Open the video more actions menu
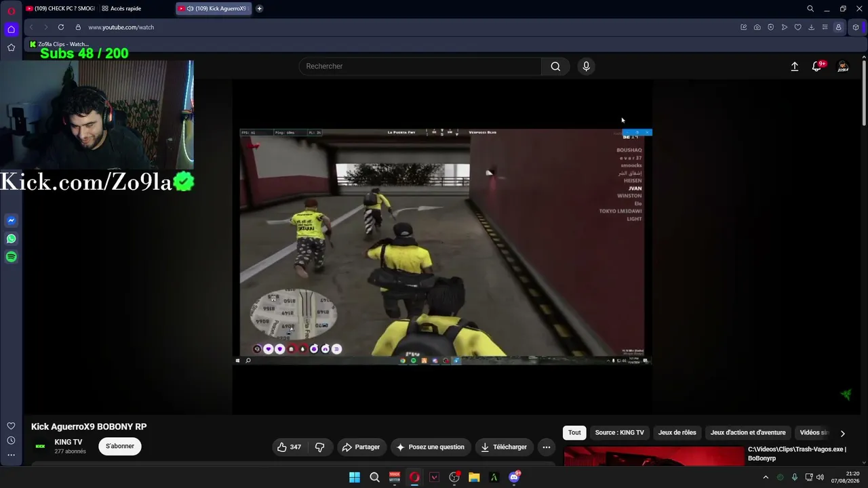This screenshot has width=868, height=488. tap(547, 447)
